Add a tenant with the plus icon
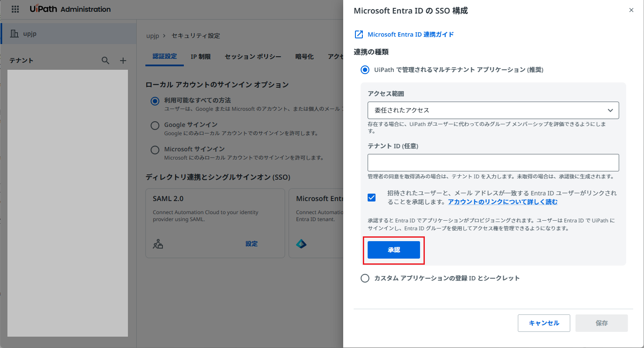Screen dimensions: 644x348 [x=123, y=61]
